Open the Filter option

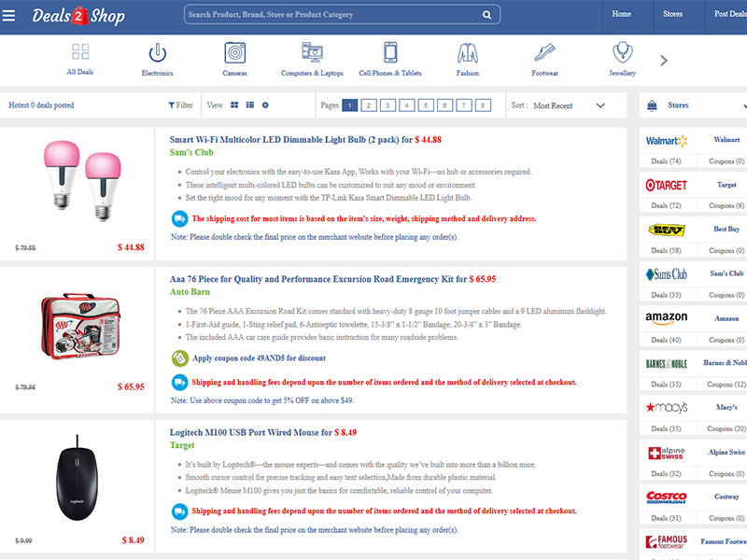pos(180,105)
